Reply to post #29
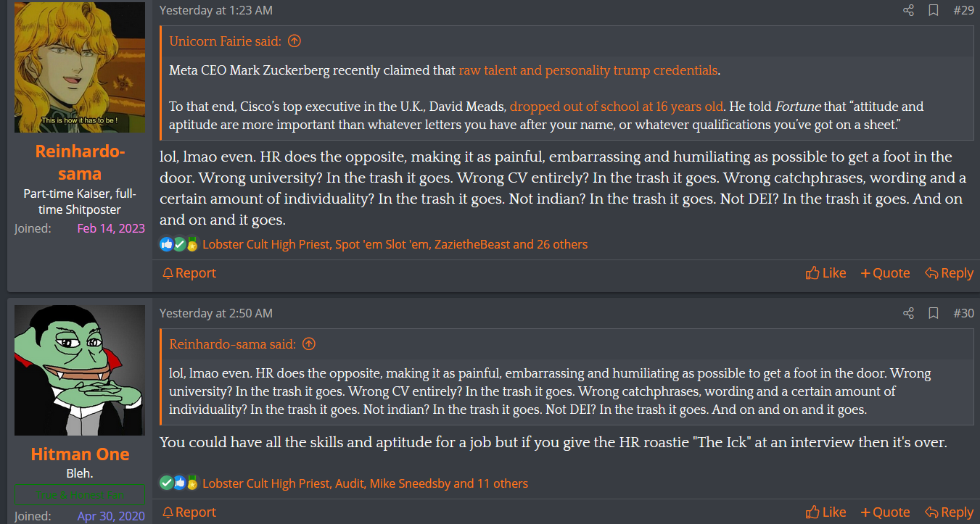This screenshot has width=980, height=524. click(x=949, y=273)
